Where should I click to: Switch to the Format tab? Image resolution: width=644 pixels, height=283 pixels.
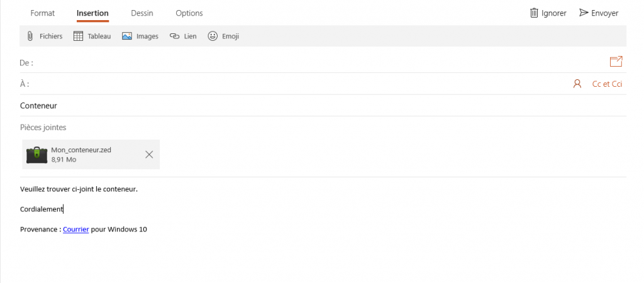(42, 13)
